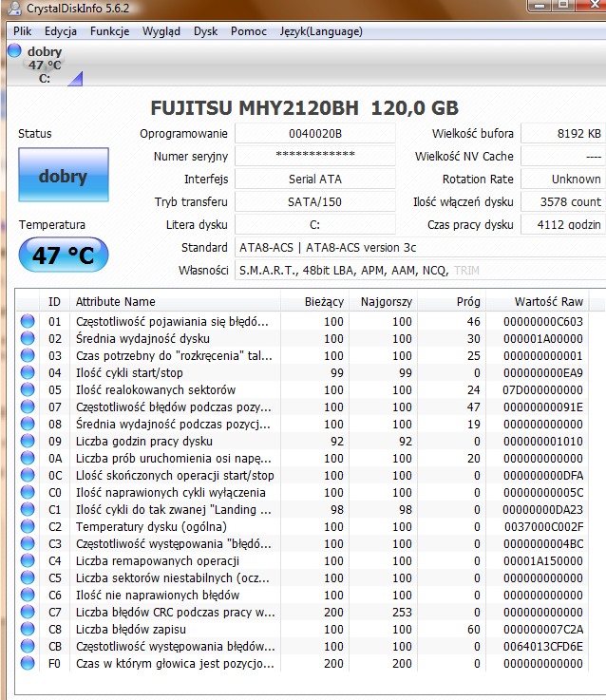Open the Plik menu
Viewport: 606px width, 700px height.
(x=23, y=31)
